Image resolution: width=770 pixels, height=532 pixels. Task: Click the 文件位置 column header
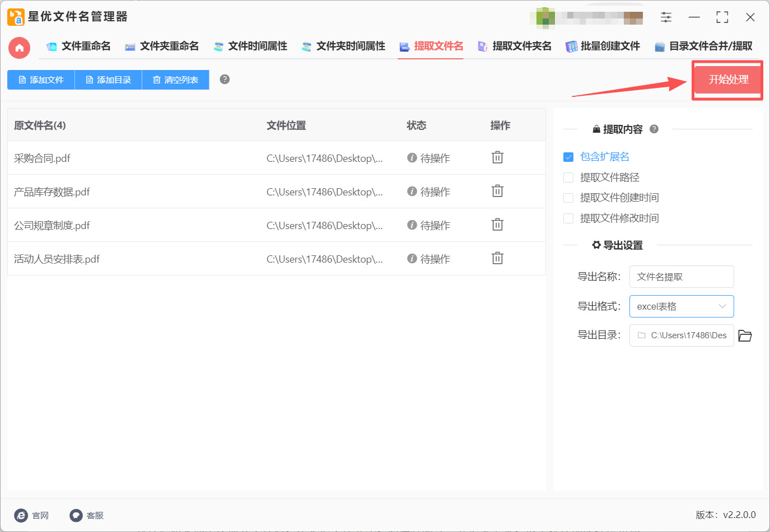coord(286,125)
